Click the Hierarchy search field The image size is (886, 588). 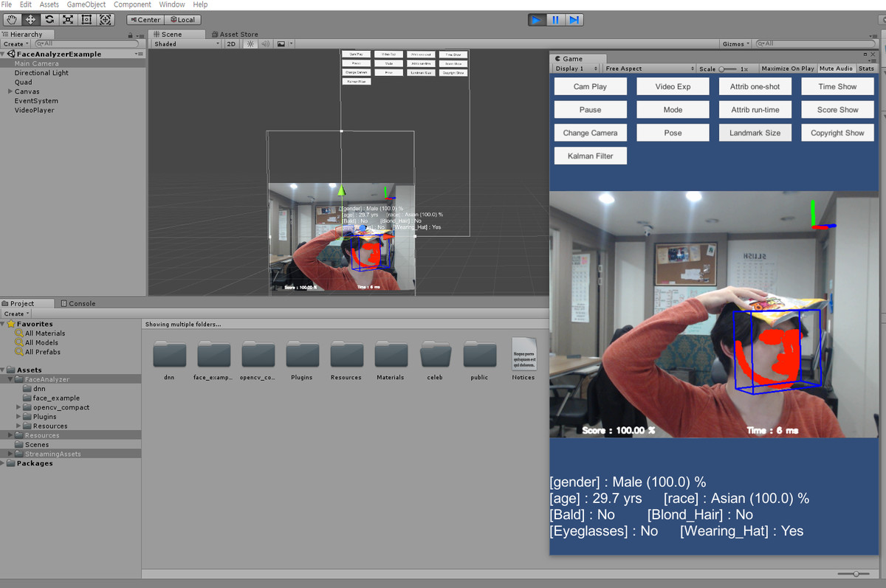[x=87, y=44]
